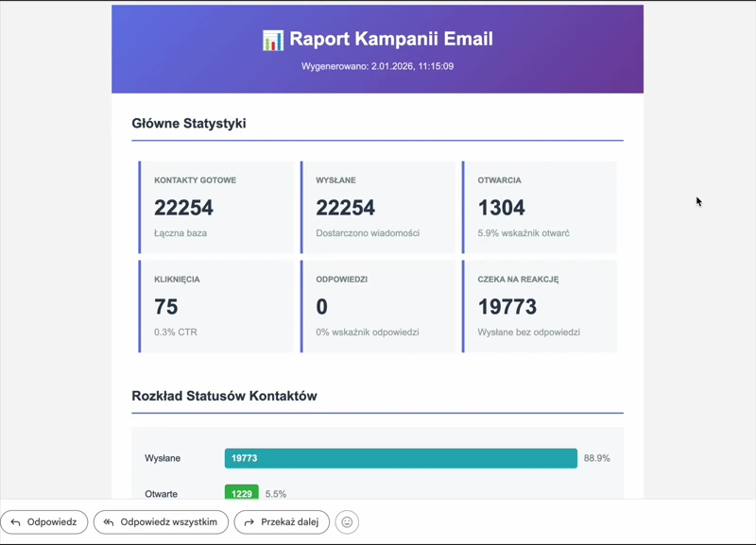
Task: Select the 88.9% percentage label
Action: pyautogui.click(x=596, y=458)
